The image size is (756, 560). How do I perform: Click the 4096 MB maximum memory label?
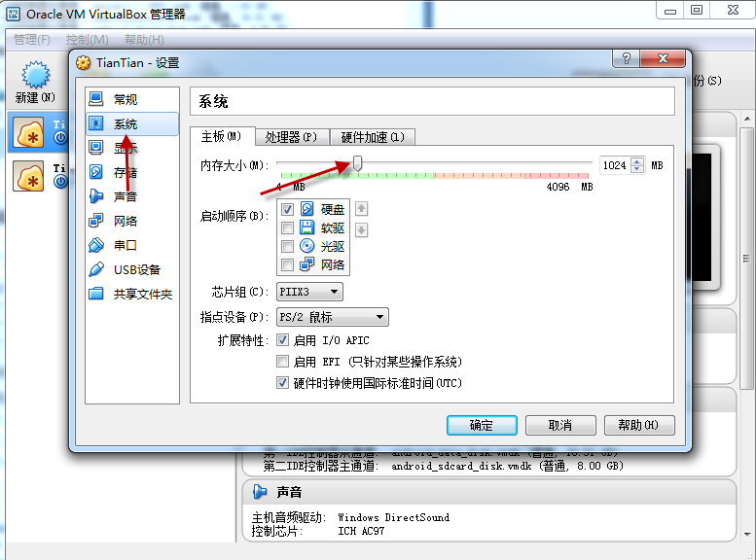coord(569,187)
